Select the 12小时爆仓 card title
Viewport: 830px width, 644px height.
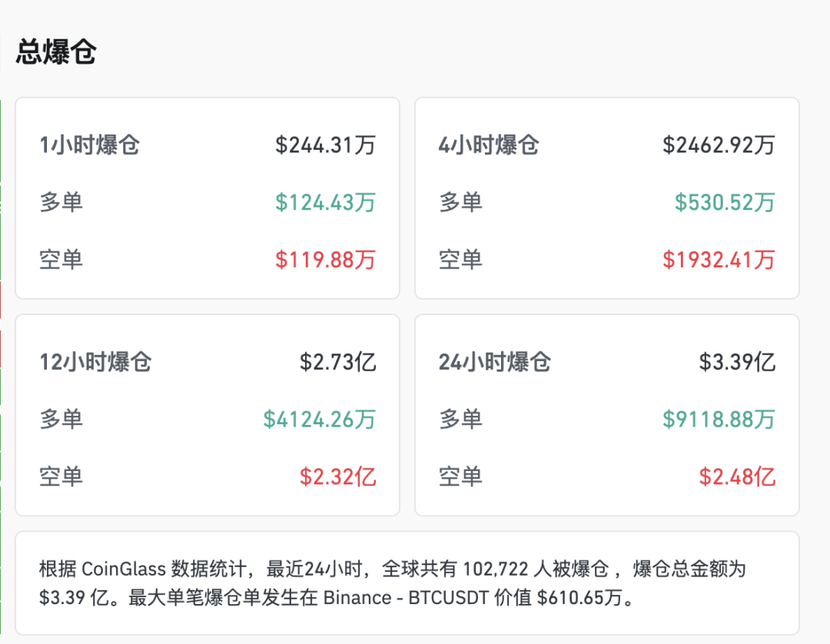click(96, 362)
